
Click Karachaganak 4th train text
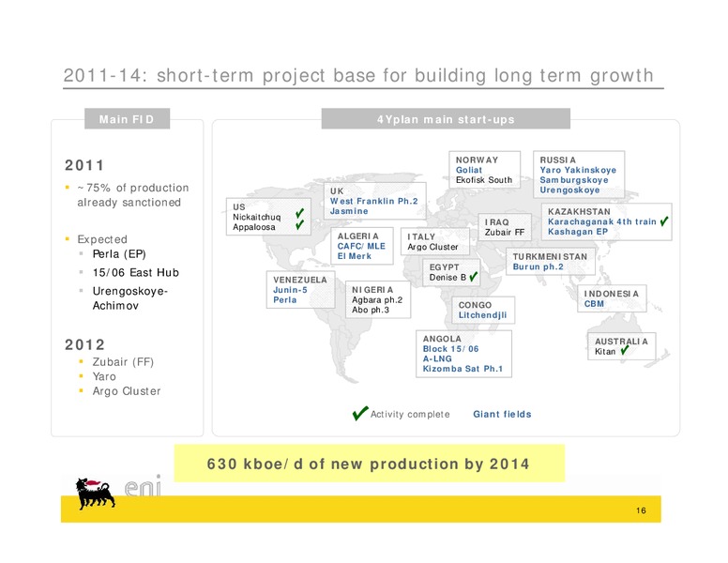coord(602,221)
